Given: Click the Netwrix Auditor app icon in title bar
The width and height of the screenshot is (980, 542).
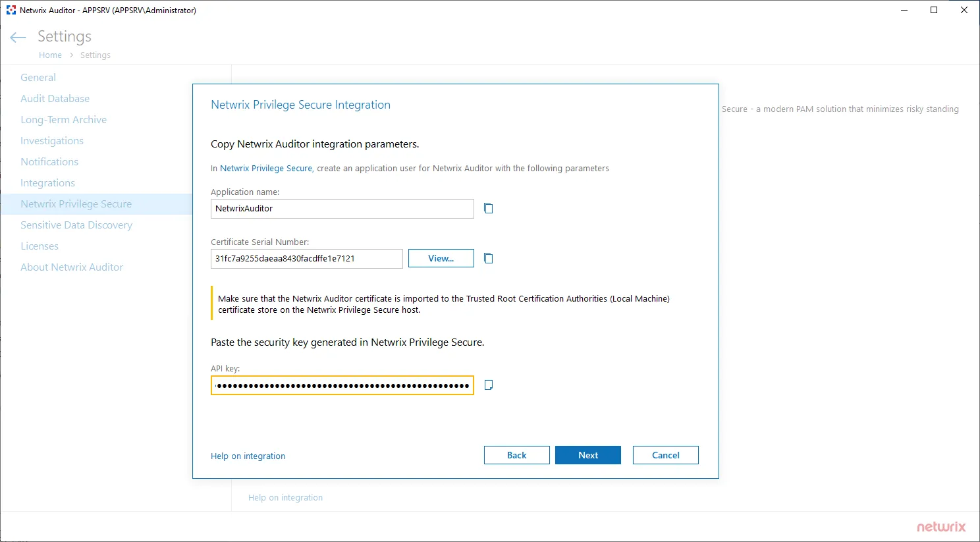Looking at the screenshot, I should [11, 10].
